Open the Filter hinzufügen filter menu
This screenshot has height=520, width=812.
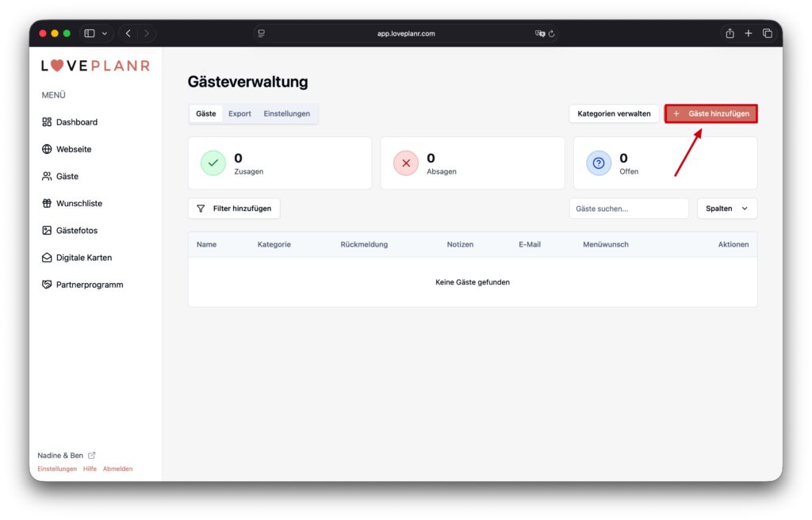(234, 208)
